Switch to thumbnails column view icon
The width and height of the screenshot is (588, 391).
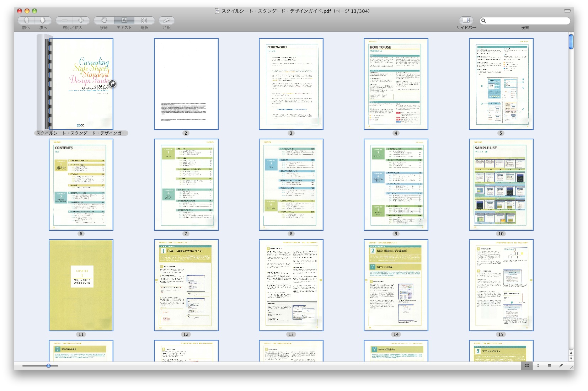538,365
